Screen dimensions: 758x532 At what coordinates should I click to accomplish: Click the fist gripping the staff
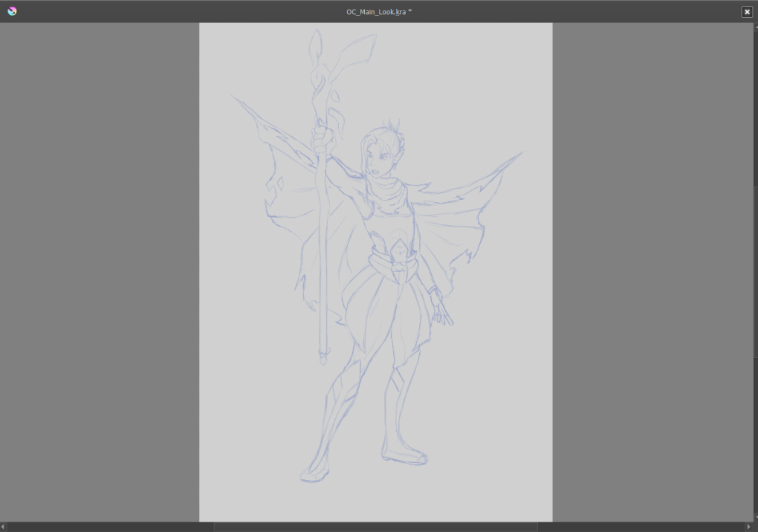click(x=320, y=139)
